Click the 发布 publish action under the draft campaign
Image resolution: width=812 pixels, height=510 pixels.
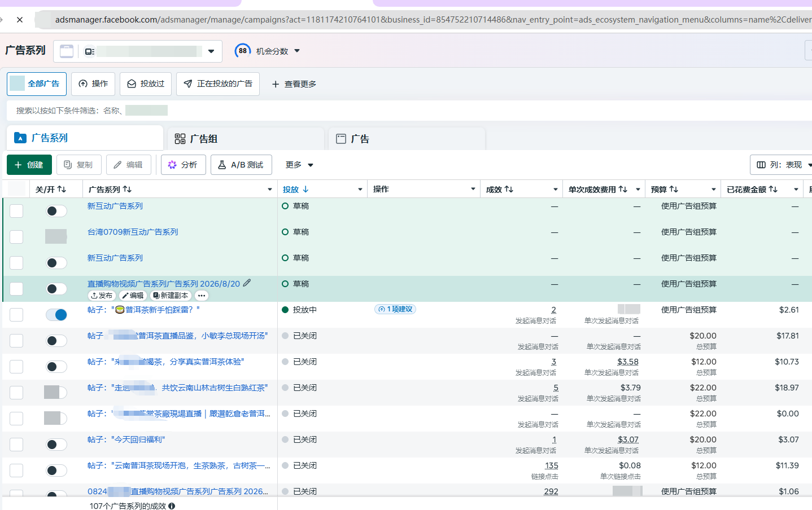coord(102,295)
